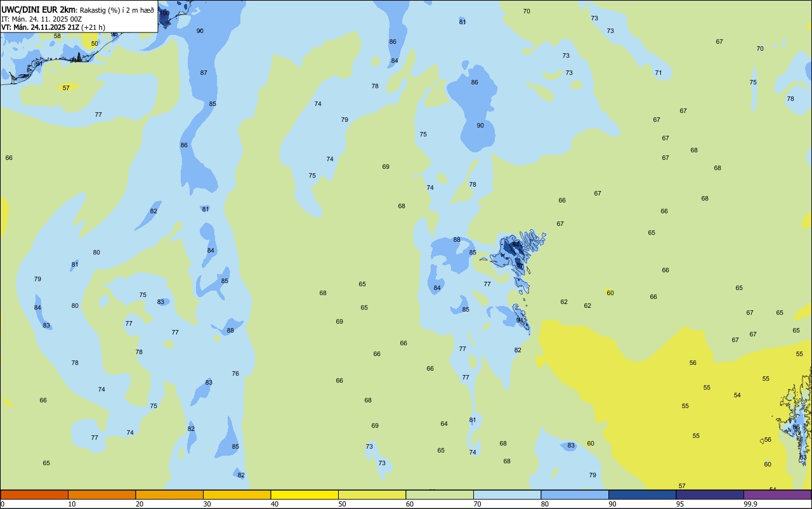The width and height of the screenshot is (812, 509).
Task: Click the legend tick label '10'
Action: (x=72, y=504)
